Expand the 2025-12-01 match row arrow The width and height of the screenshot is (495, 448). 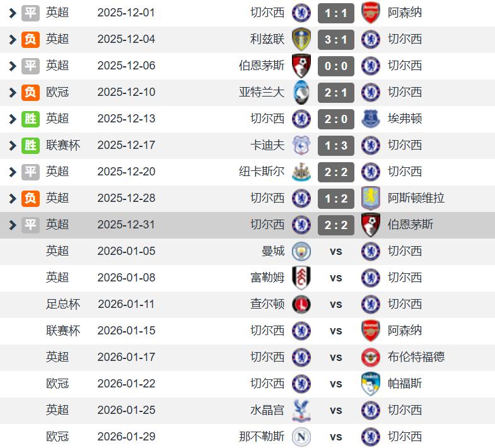tap(13, 13)
